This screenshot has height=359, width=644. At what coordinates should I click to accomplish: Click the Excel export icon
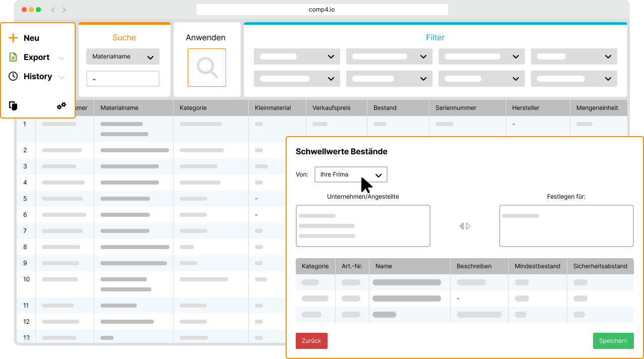point(13,57)
